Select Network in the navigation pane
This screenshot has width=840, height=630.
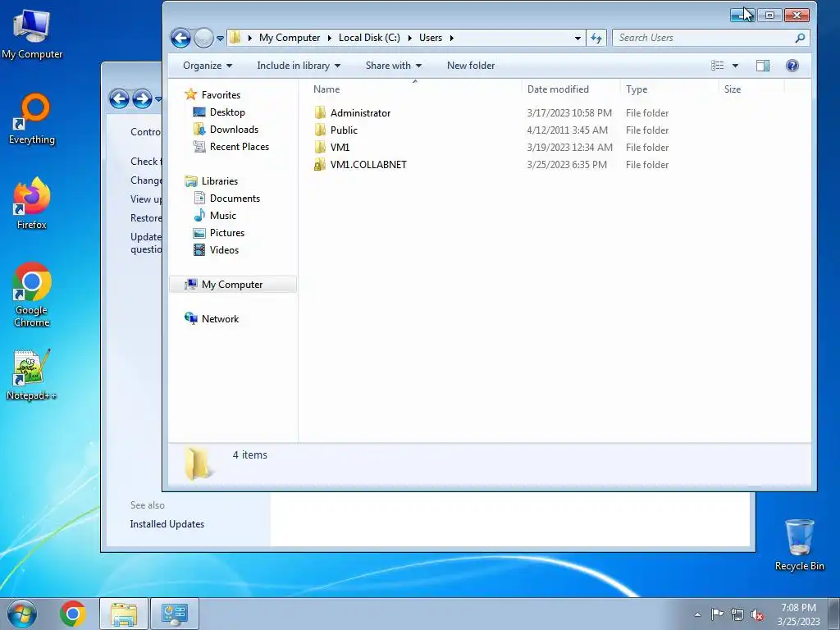(220, 319)
